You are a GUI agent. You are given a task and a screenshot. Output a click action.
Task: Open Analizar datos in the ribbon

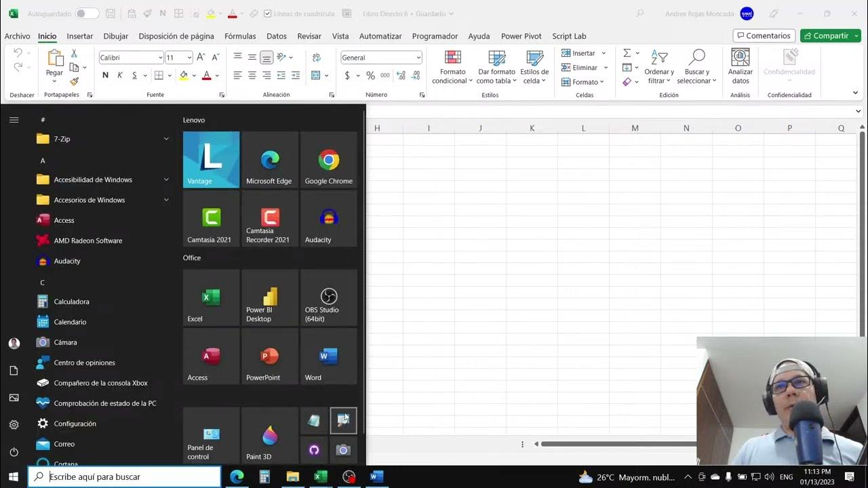click(741, 66)
